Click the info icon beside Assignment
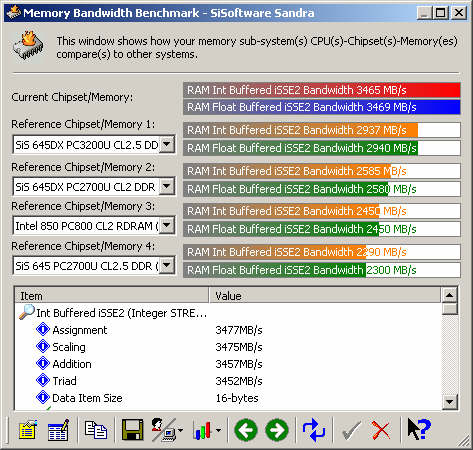 click(x=43, y=329)
